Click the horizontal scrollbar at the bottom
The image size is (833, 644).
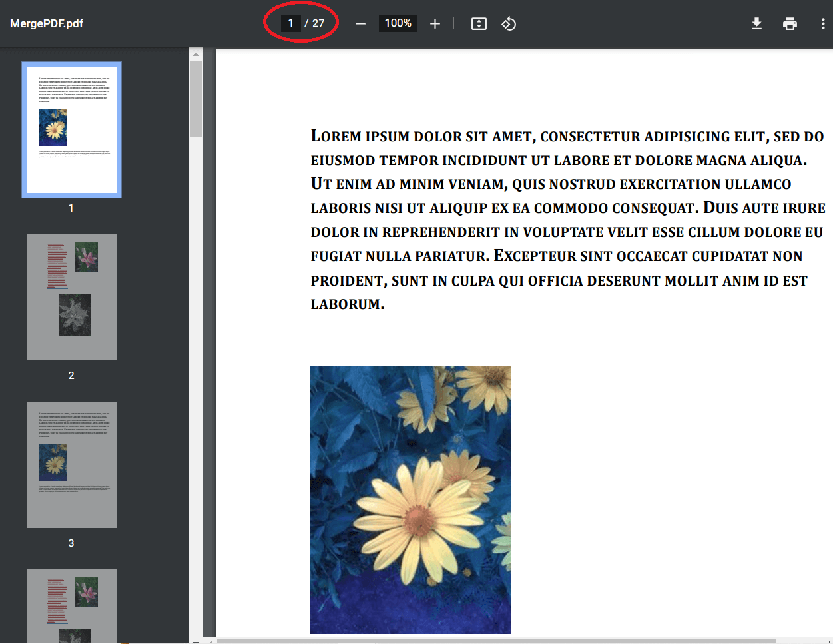496,641
